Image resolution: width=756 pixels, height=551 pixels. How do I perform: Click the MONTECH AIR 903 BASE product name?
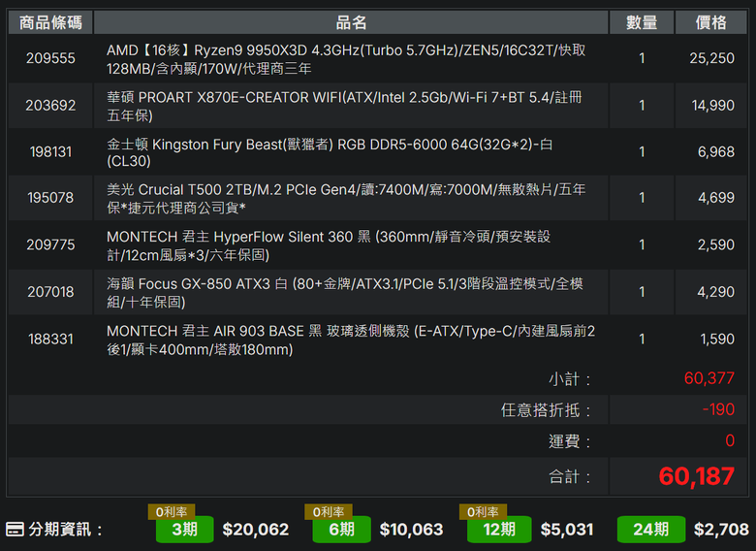click(x=351, y=340)
